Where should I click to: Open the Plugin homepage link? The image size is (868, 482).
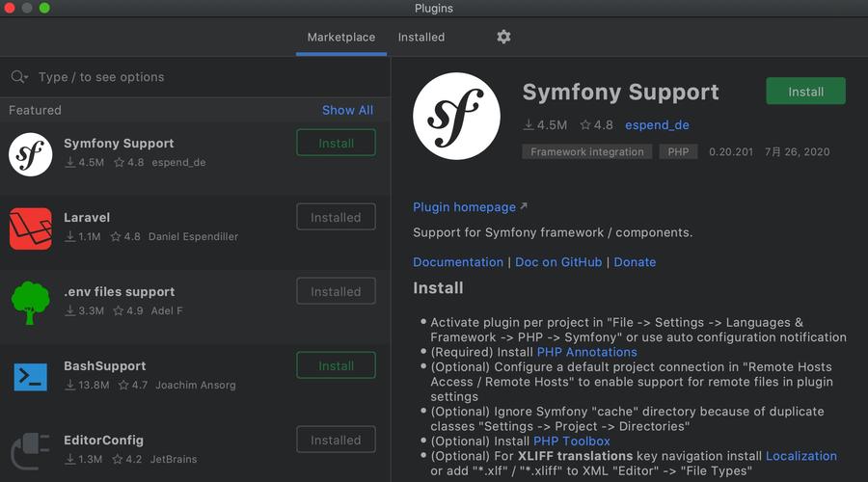[465, 207]
